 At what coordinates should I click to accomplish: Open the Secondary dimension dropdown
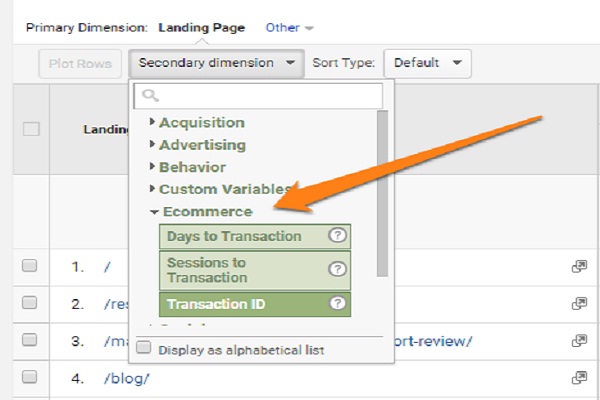pos(217,63)
